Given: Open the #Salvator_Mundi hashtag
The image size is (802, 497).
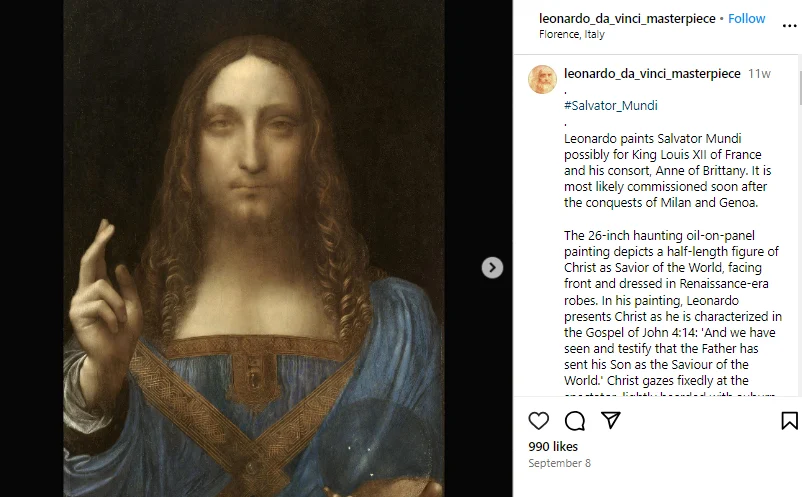Looking at the screenshot, I should click(x=611, y=105).
